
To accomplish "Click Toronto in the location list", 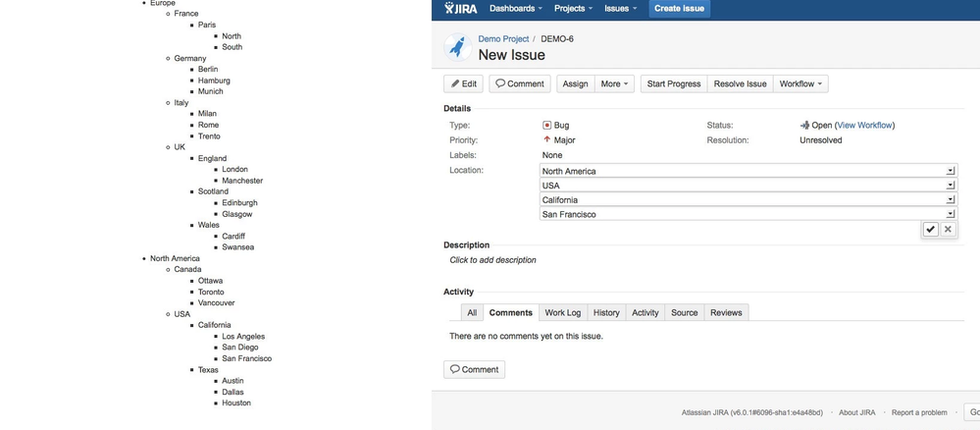I will (x=211, y=292).
